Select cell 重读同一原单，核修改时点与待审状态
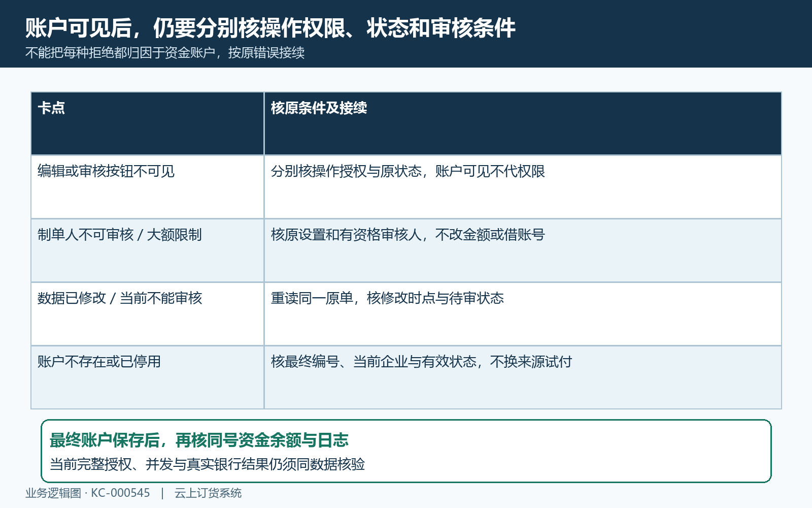The height and width of the screenshot is (508, 812). coord(523,314)
